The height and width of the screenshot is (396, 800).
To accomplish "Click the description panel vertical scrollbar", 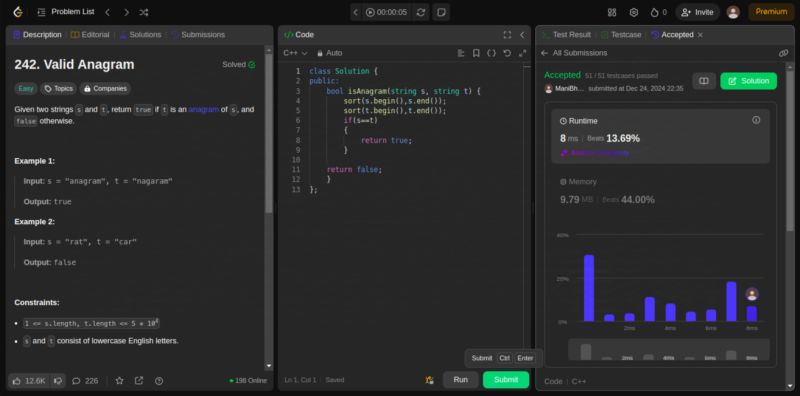I will 268,133.
